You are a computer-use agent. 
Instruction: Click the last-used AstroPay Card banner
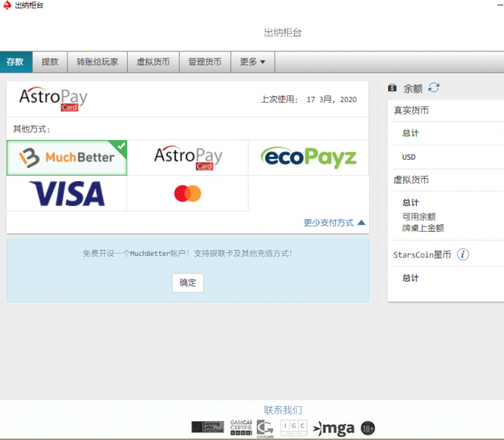[188, 99]
